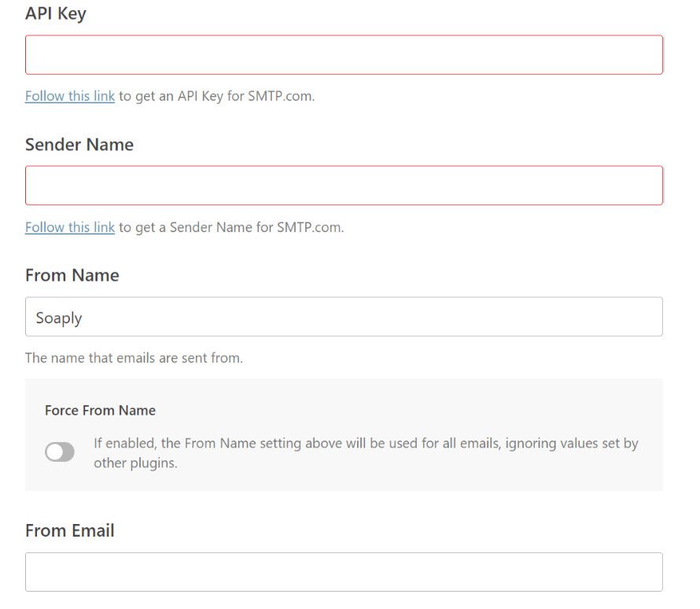Click the API Key heading label
This screenshot has width=700, height=609.
[x=56, y=13]
